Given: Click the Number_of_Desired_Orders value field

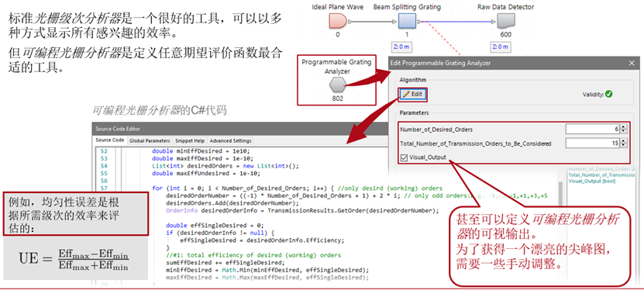Looking at the screenshot, I should pyautogui.click(x=593, y=129).
